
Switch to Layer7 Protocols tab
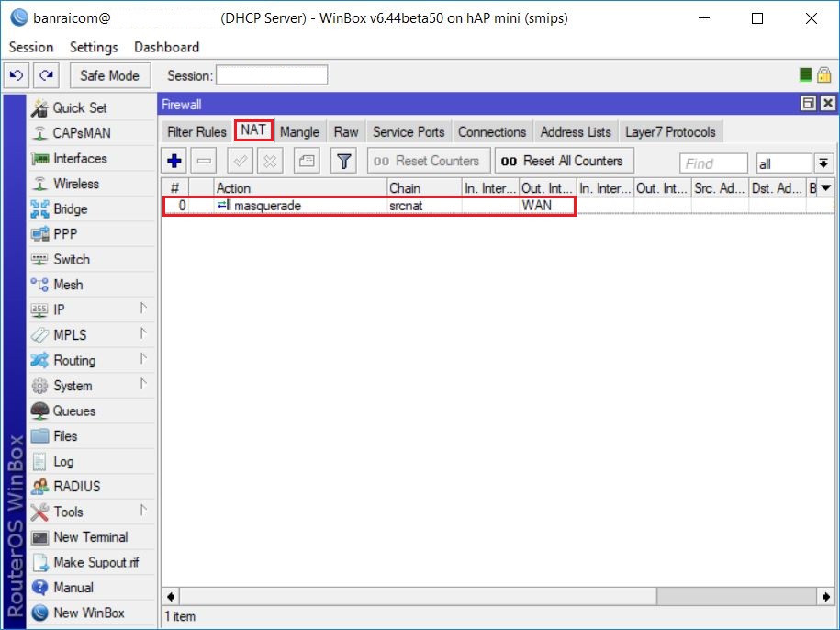click(671, 132)
